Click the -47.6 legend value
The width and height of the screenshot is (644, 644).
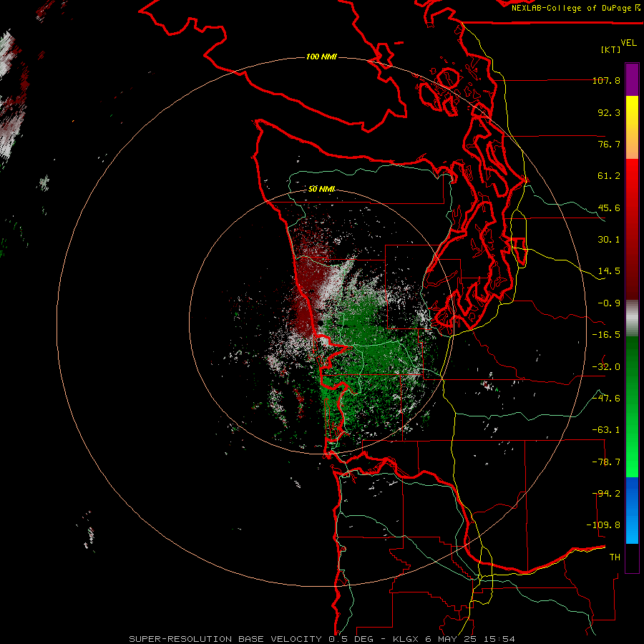[x=606, y=399]
